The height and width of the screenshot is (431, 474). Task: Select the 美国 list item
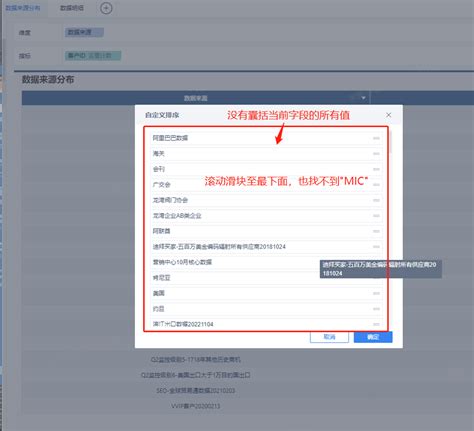266,293
